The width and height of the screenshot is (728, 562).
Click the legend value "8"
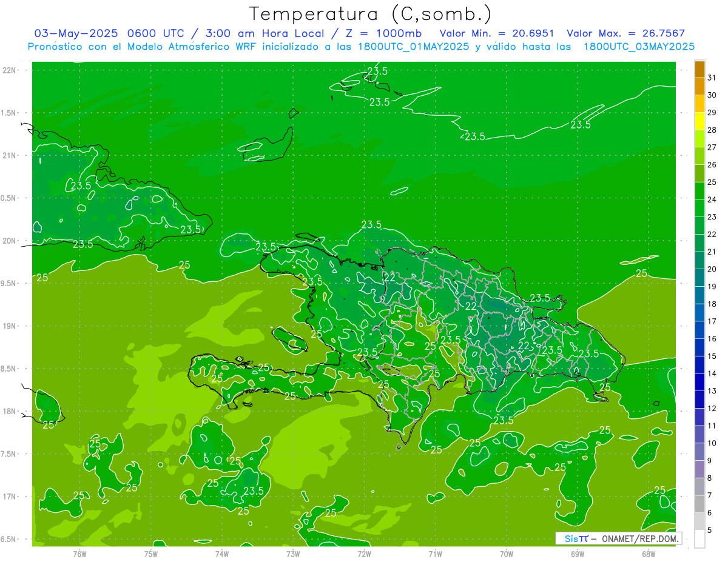tap(710, 478)
